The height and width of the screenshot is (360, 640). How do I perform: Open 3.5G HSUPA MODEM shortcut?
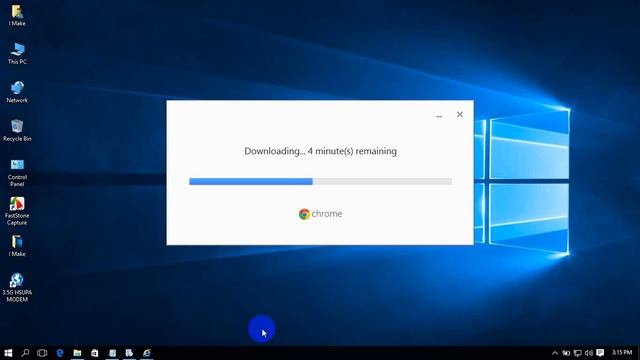coord(17,288)
